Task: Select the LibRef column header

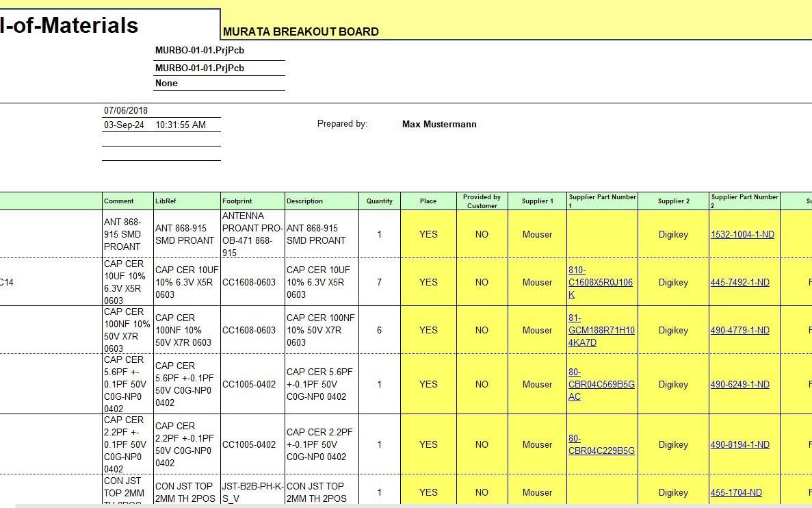Action: (187, 201)
